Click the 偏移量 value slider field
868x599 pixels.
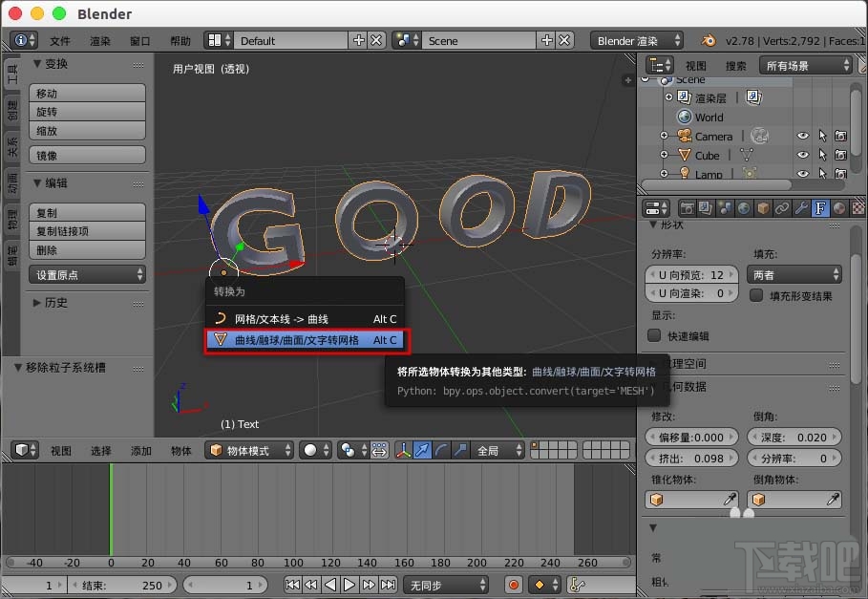pyautogui.click(x=691, y=437)
